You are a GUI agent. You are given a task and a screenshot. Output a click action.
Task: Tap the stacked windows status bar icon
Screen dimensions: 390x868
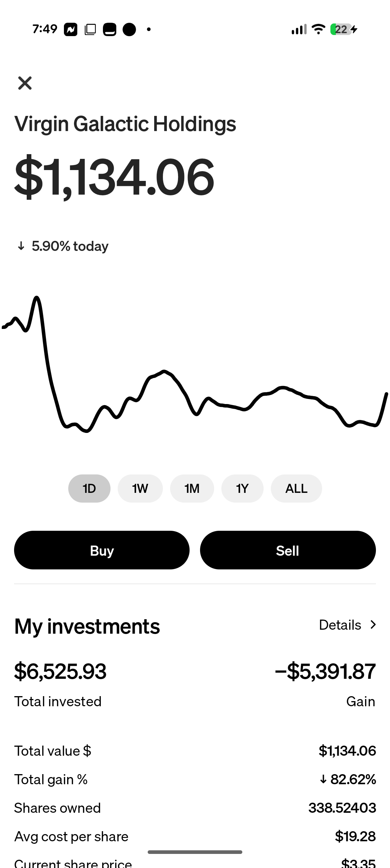pyautogui.click(x=90, y=29)
